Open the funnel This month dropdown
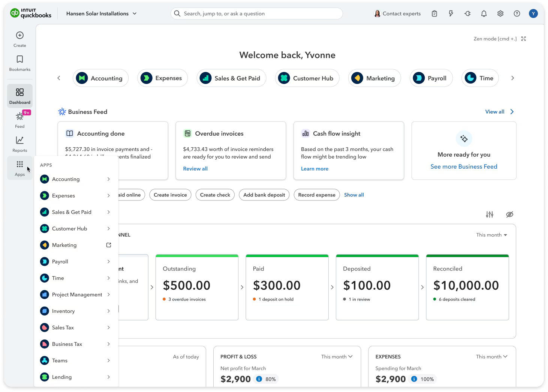548x392 pixels. click(491, 235)
